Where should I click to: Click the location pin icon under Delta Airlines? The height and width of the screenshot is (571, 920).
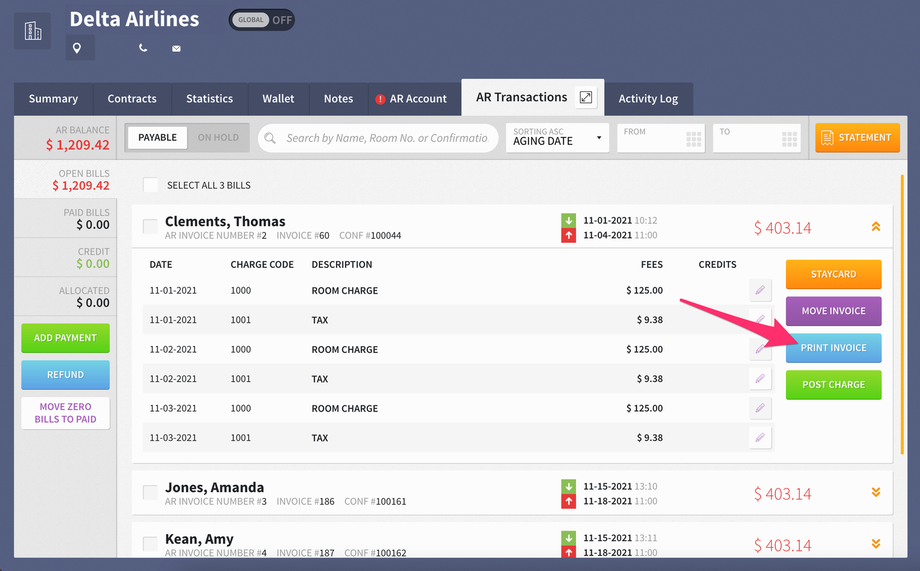point(77,48)
